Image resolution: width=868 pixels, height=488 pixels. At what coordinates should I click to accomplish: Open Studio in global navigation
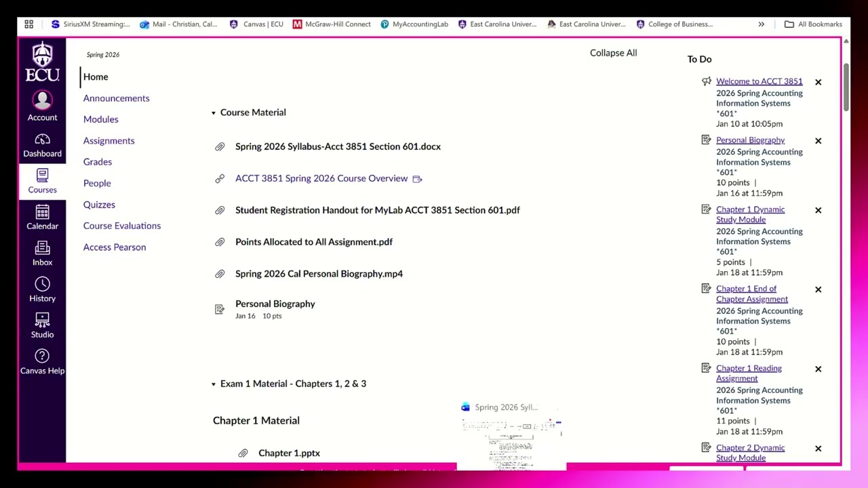pos(42,325)
